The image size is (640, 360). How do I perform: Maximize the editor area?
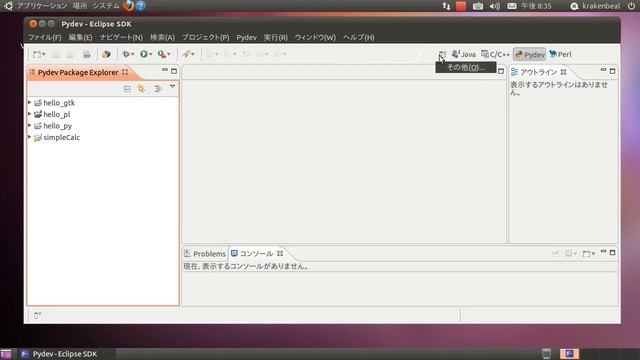click(501, 71)
